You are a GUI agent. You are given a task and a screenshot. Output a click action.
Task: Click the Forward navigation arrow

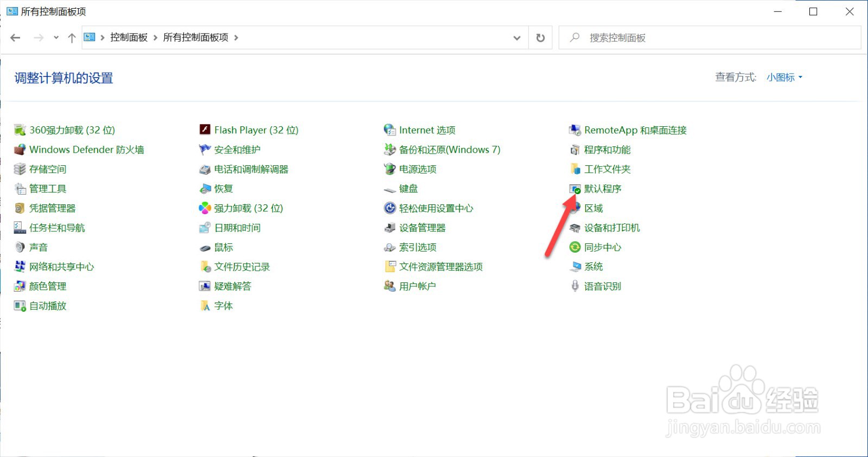(39, 37)
